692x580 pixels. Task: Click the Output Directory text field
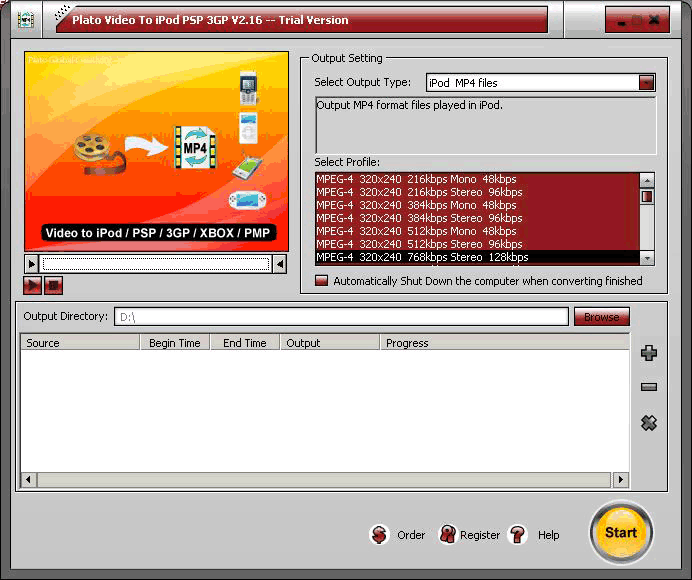(340, 317)
